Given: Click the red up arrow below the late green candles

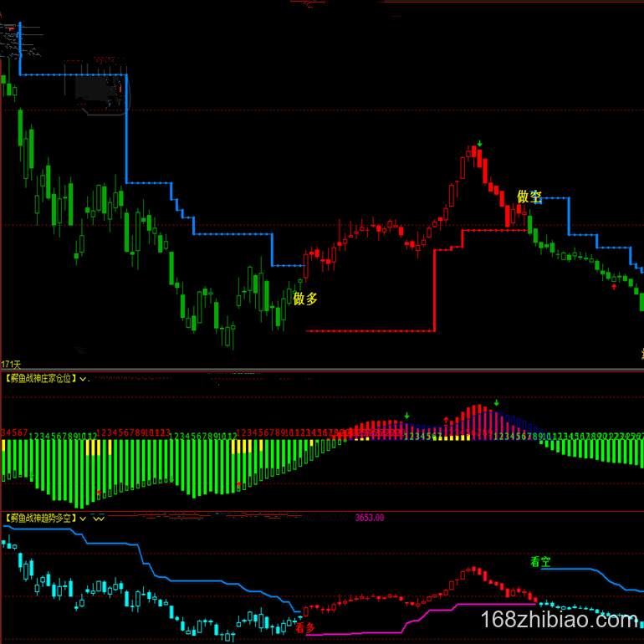Looking at the screenshot, I should pyautogui.click(x=615, y=287).
